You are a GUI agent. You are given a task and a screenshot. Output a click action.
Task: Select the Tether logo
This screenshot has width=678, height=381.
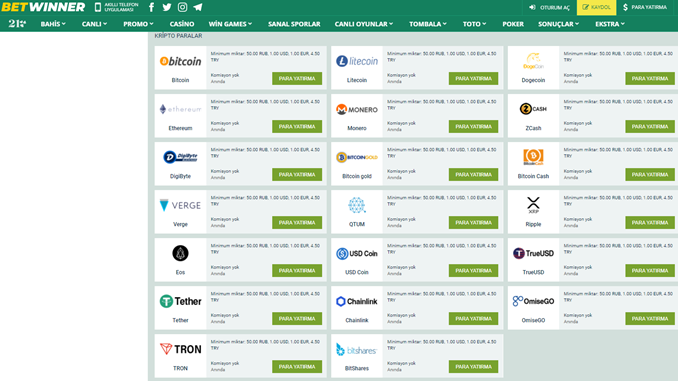point(180,301)
